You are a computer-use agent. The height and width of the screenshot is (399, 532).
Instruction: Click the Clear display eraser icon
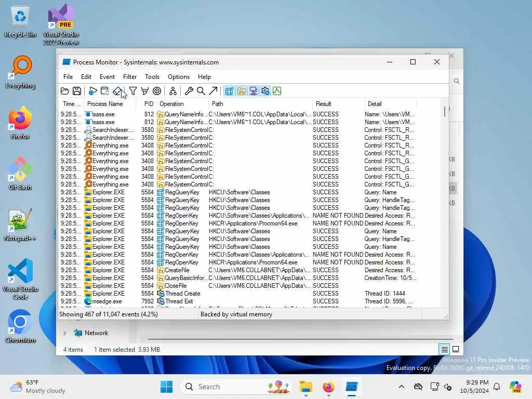[117, 91]
